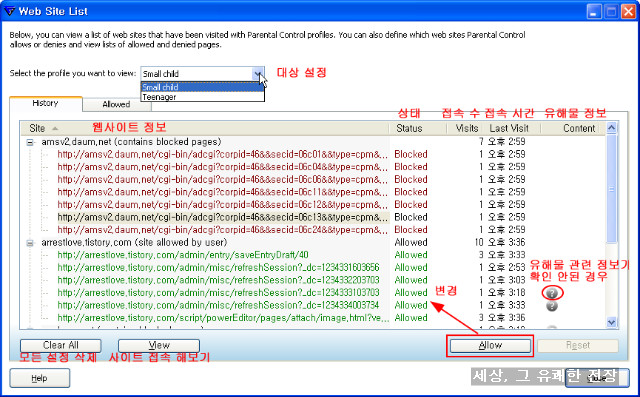Select the History tab
This screenshot has height=397, width=640.
[45, 103]
